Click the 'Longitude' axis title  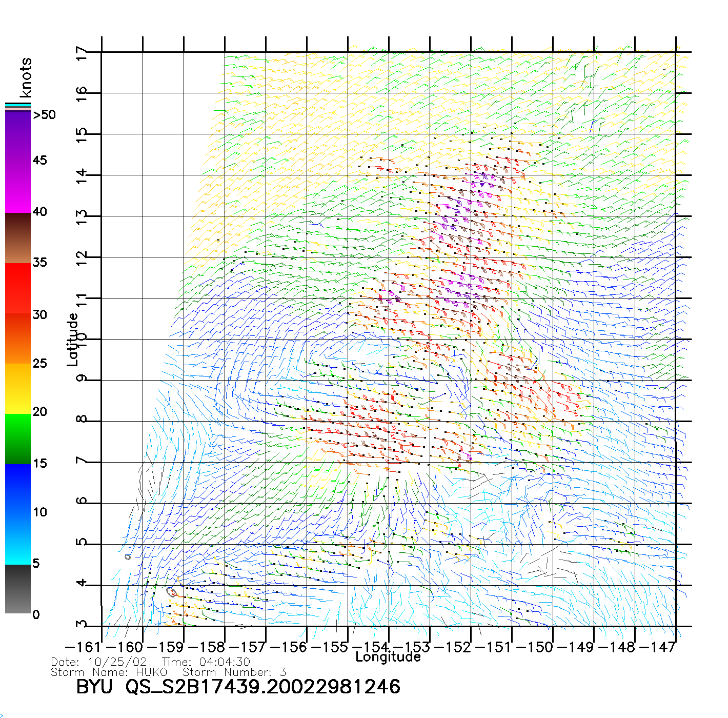388,657
